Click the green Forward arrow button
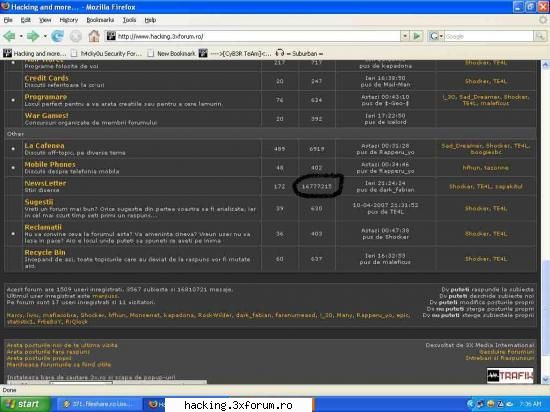This screenshot has width=550, height=412. point(33,36)
